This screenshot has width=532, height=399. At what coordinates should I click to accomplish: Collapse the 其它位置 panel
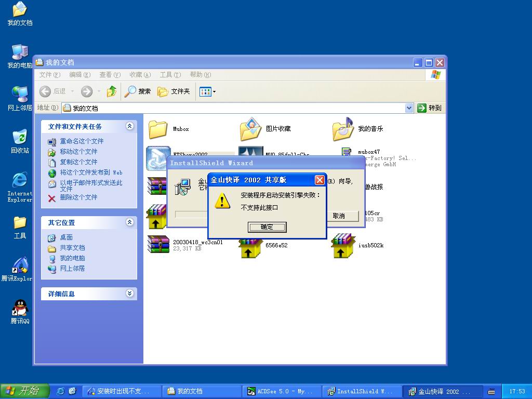point(129,222)
